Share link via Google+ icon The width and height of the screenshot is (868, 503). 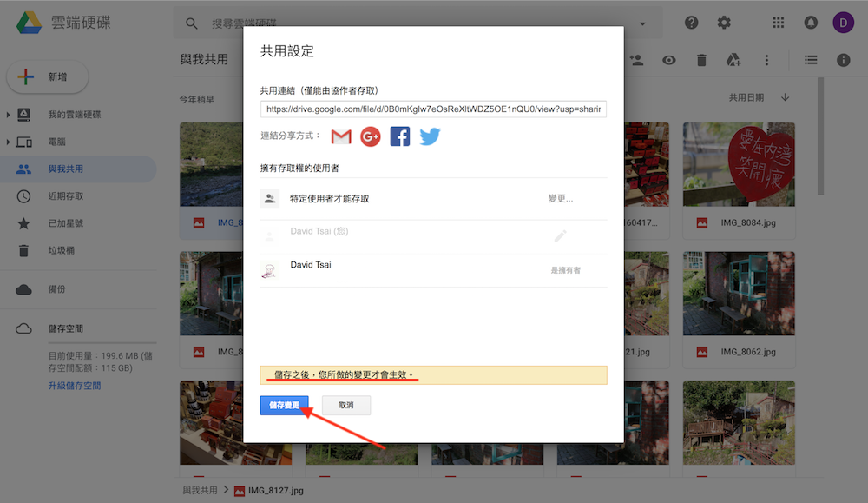point(371,136)
